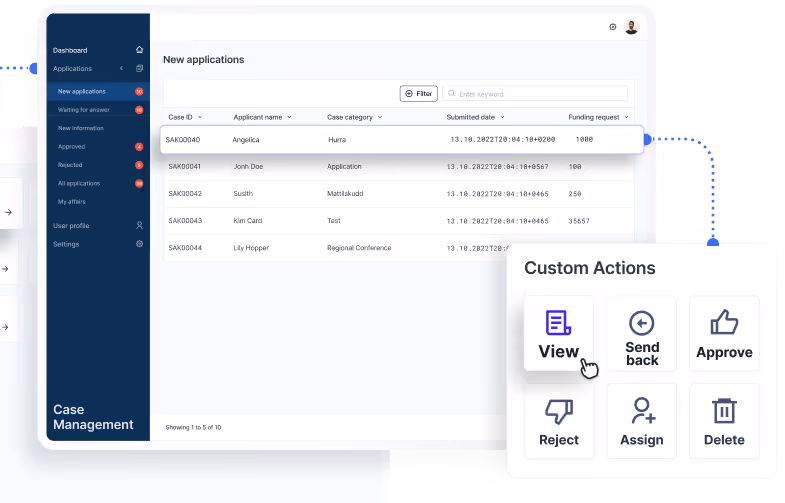Open the User profile person icon
Screen dimensions: 785x503
[x=139, y=225]
